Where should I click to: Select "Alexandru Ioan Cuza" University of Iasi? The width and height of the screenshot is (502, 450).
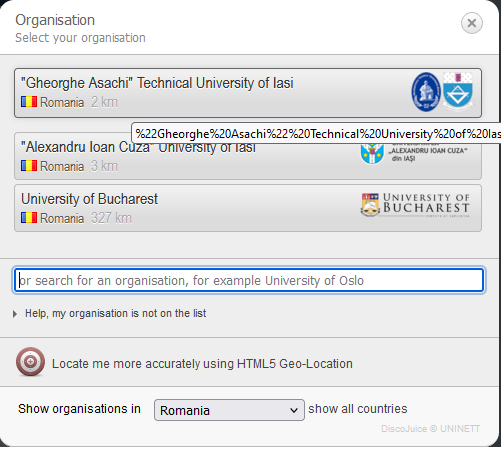pos(248,156)
